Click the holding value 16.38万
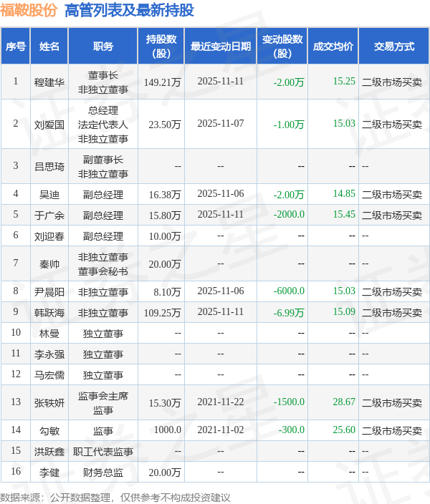Screen dimensions: 430x504 click(165, 195)
